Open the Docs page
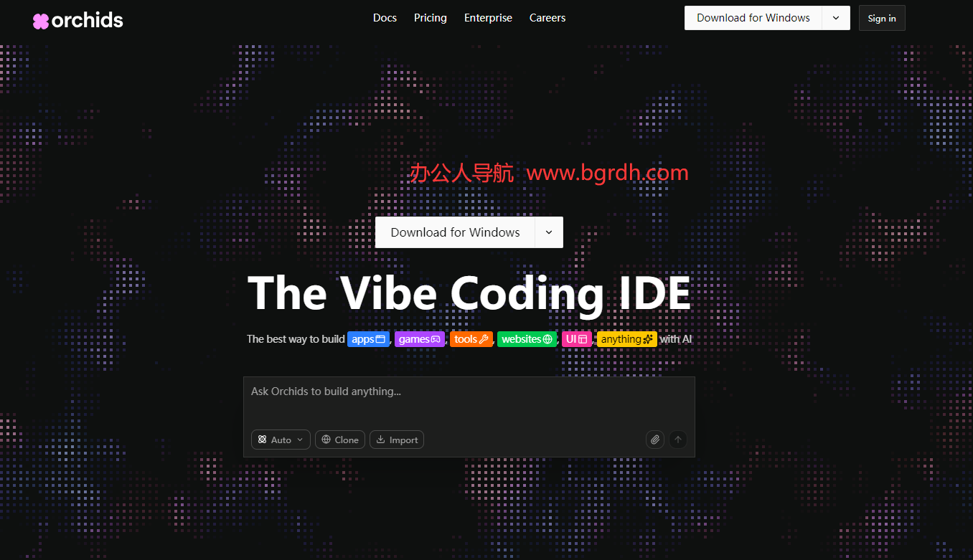The height and width of the screenshot is (560, 973). click(x=385, y=18)
